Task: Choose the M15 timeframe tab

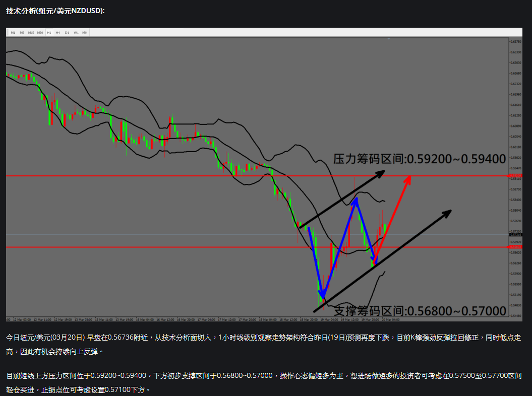Action: click(31, 33)
